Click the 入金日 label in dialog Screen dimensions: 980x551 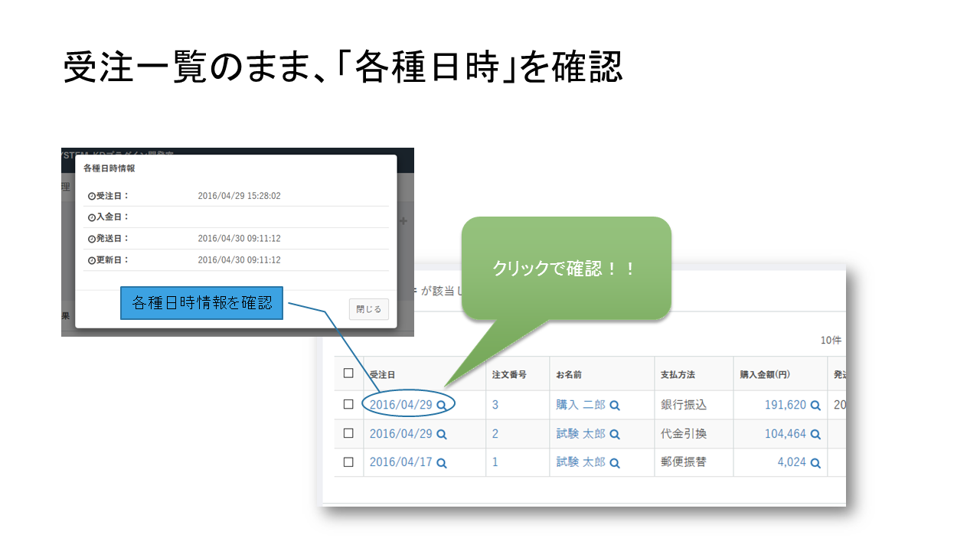click(x=113, y=217)
